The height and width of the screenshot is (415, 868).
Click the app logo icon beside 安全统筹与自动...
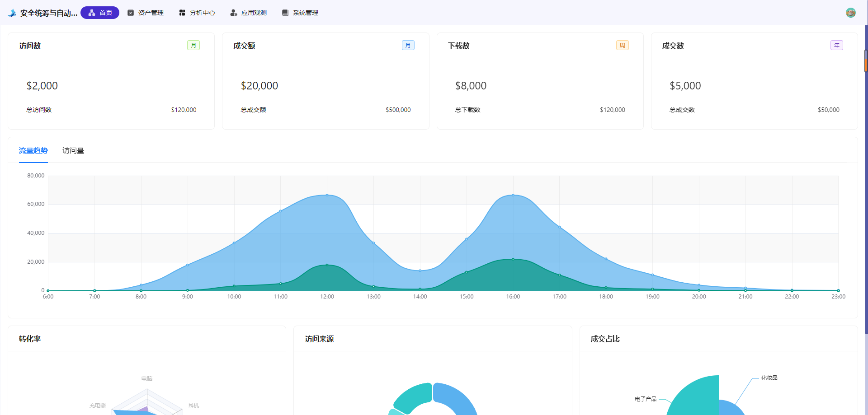tap(12, 13)
